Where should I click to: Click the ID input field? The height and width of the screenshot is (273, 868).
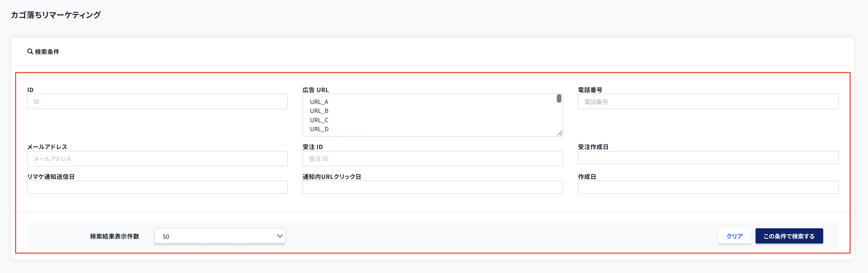coord(157,101)
